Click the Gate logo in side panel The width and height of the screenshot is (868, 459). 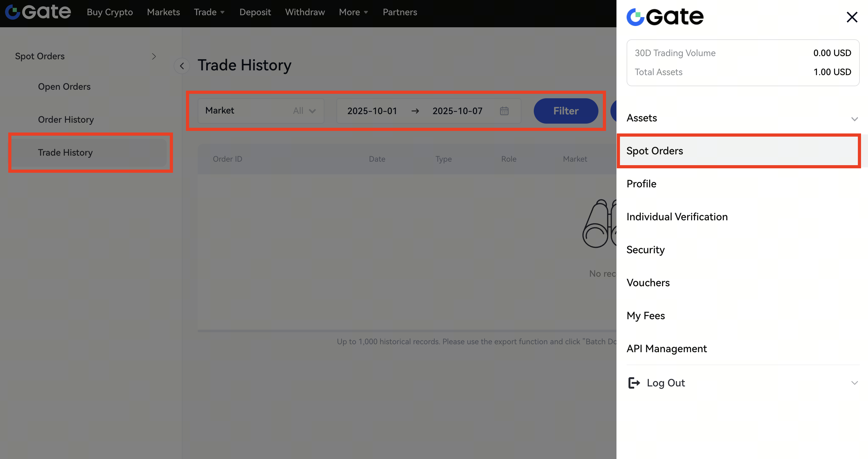665,17
